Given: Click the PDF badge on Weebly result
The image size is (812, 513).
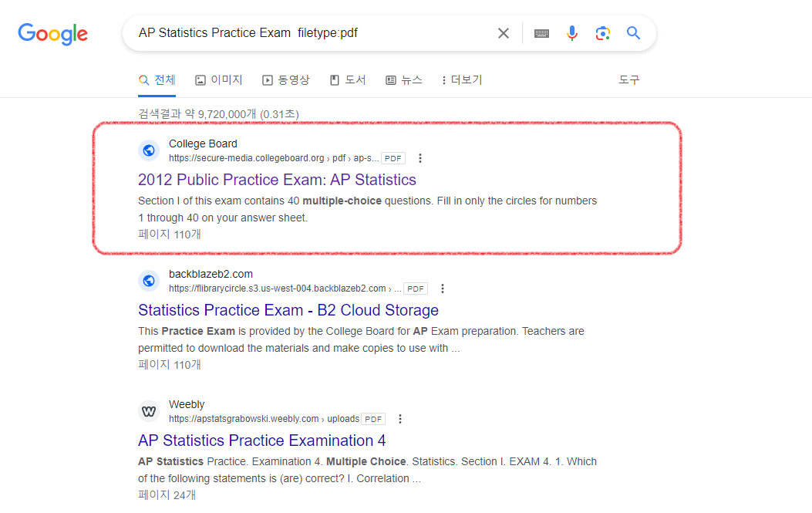Looking at the screenshot, I should (373, 419).
